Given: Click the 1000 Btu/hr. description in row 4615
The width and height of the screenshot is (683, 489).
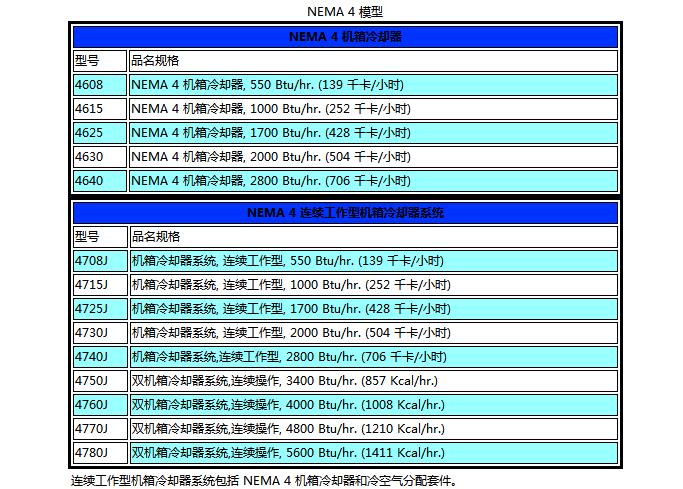Looking at the screenshot, I should tap(374, 109).
